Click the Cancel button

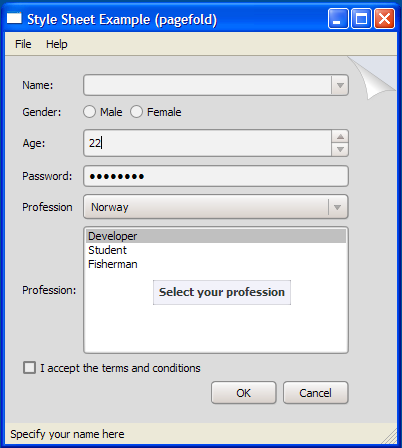click(316, 393)
